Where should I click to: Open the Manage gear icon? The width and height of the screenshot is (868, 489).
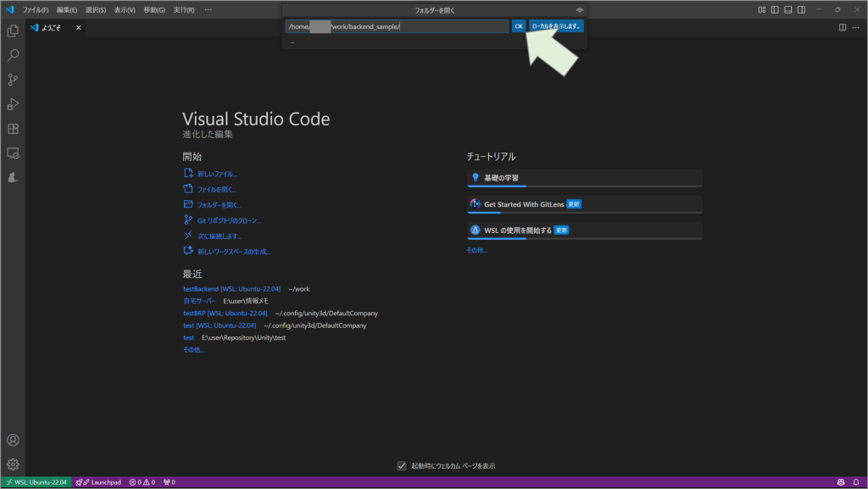(x=13, y=464)
